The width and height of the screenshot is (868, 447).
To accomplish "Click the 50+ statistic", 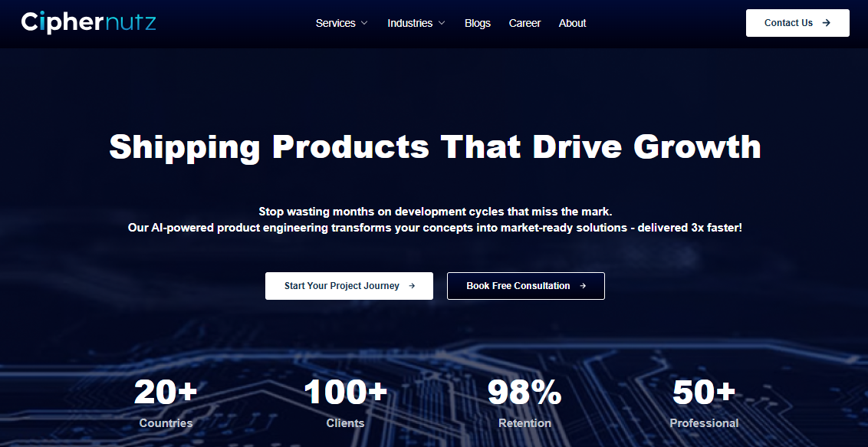I will (704, 392).
